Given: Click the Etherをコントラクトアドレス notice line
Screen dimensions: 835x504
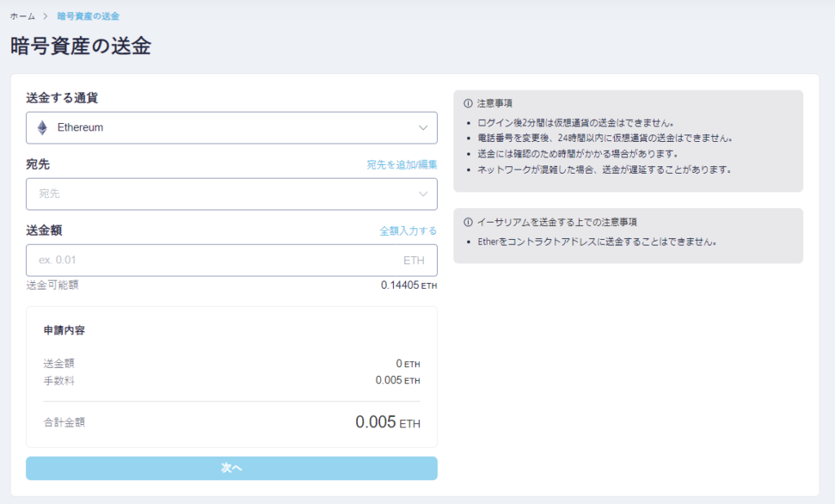Looking at the screenshot, I should [x=597, y=242].
